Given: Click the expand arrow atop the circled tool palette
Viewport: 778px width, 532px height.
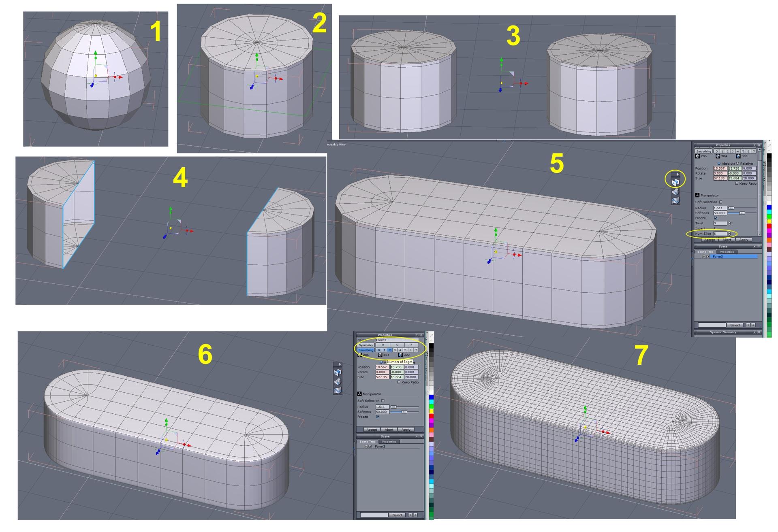Looking at the screenshot, I should tap(678, 174).
